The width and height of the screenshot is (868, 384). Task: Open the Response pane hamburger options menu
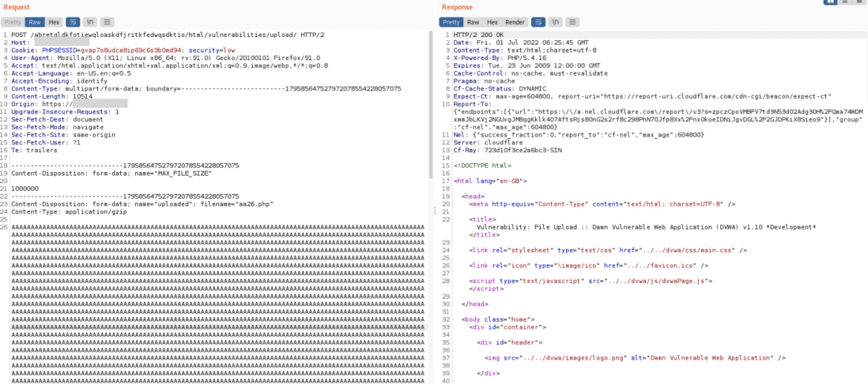573,22
